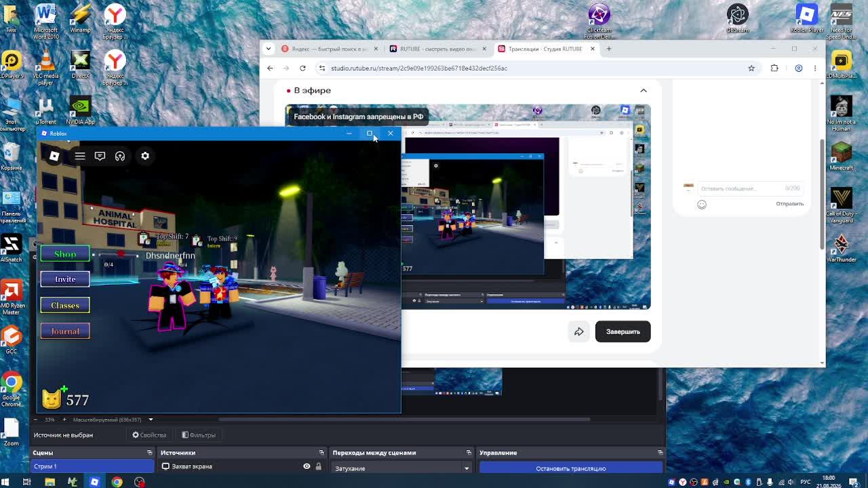Open Google Chrome from the taskbar

click(x=117, y=482)
